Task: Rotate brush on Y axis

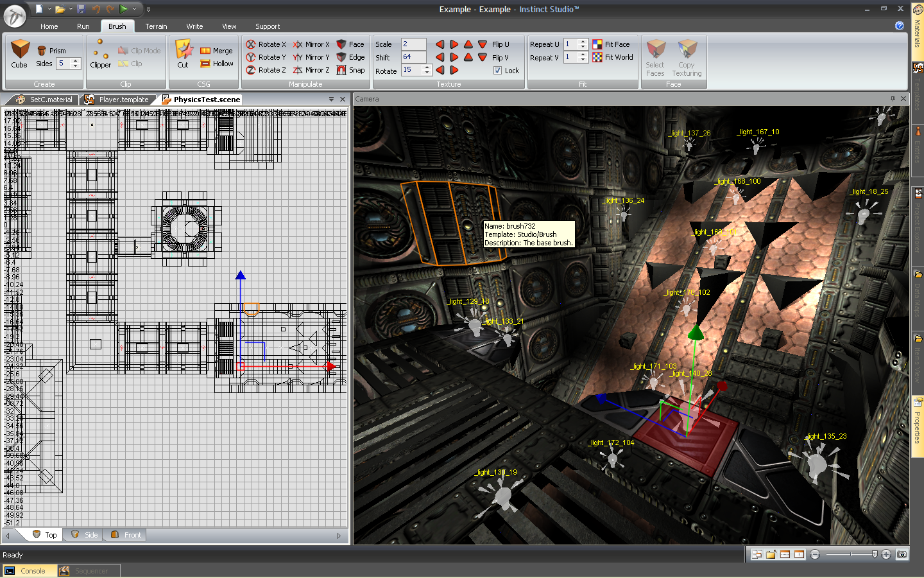Action: [x=266, y=57]
